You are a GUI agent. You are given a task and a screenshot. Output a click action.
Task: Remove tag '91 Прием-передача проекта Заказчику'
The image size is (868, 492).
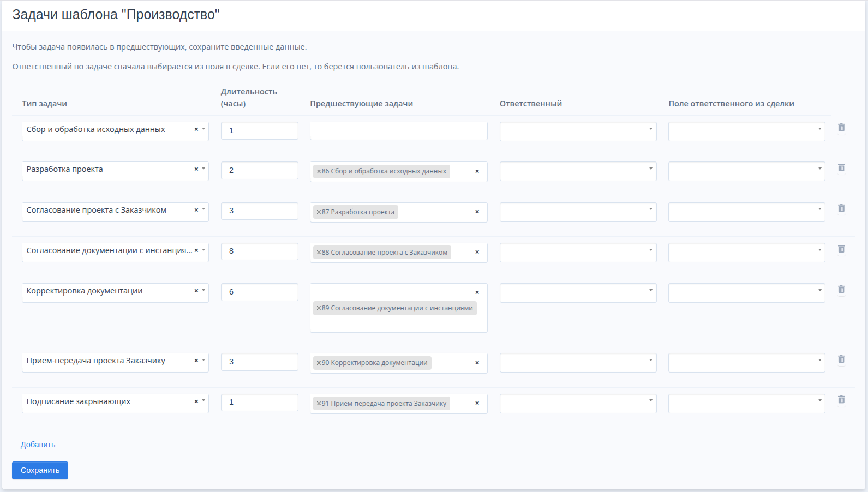pos(319,404)
